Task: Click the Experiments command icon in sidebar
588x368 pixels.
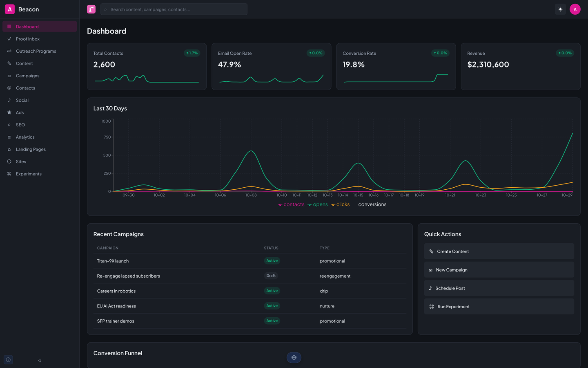Action: pyautogui.click(x=9, y=174)
